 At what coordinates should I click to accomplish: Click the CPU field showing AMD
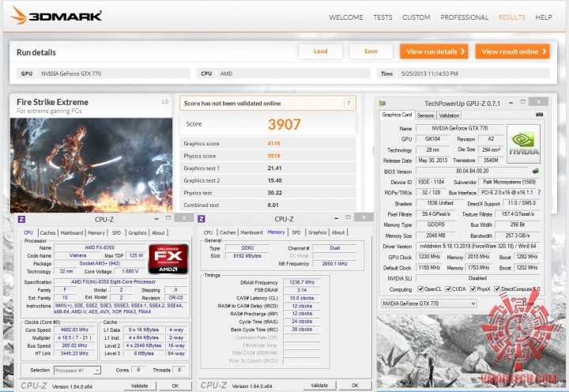click(293, 73)
